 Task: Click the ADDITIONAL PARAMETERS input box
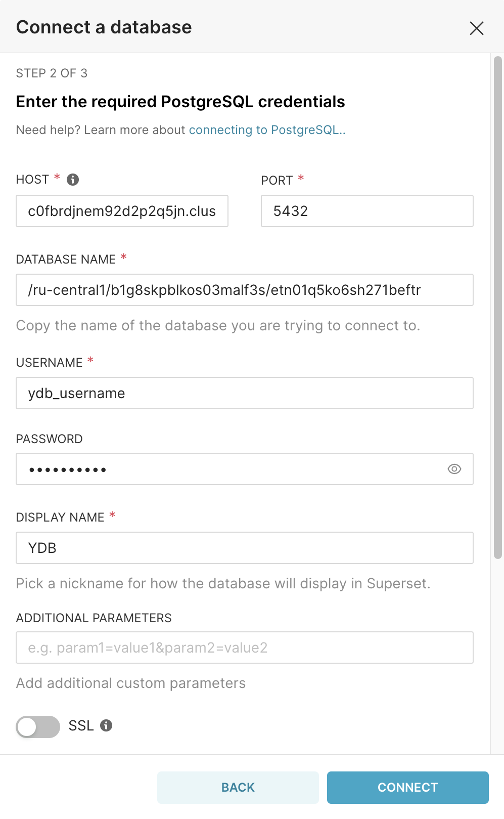click(x=244, y=648)
